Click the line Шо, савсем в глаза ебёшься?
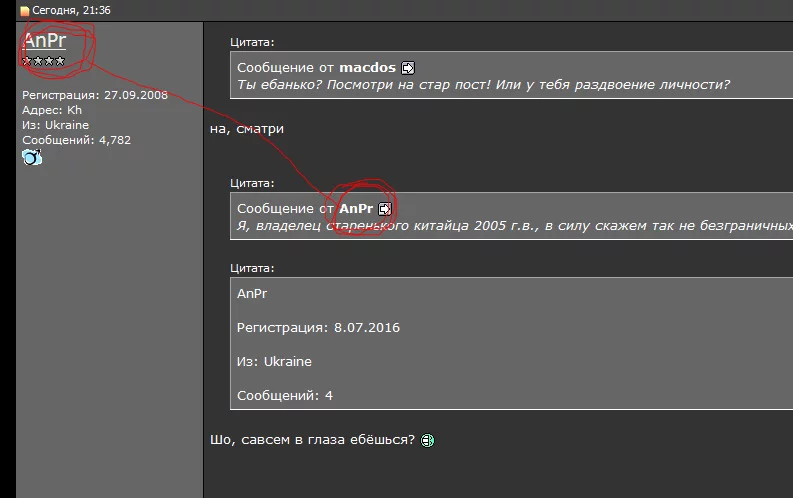Viewport: 793px width, 498px height. (x=312, y=440)
